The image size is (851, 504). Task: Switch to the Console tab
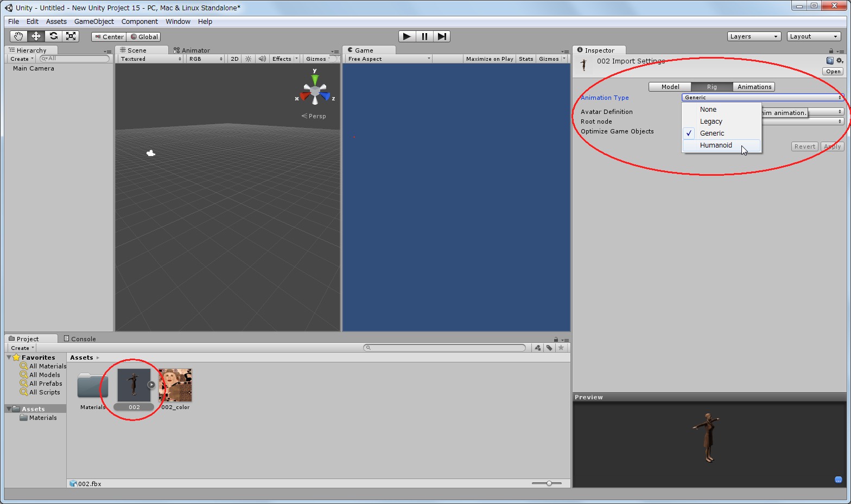(x=80, y=339)
